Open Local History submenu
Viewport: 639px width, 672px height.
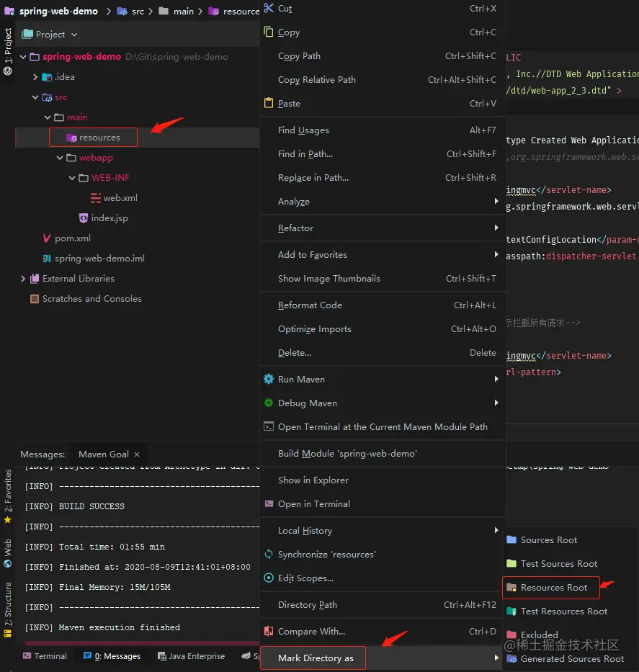point(383,531)
